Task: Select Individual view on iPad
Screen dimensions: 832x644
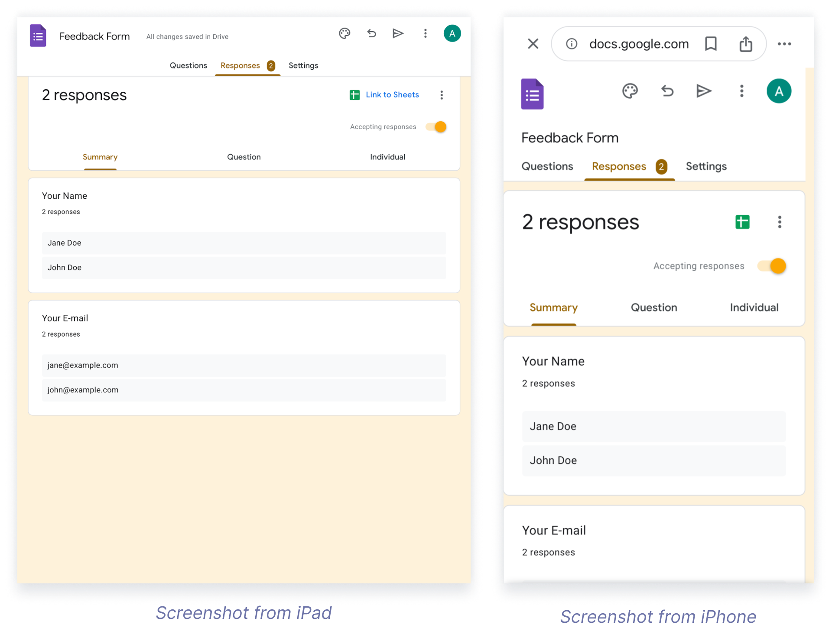Action: (x=387, y=157)
